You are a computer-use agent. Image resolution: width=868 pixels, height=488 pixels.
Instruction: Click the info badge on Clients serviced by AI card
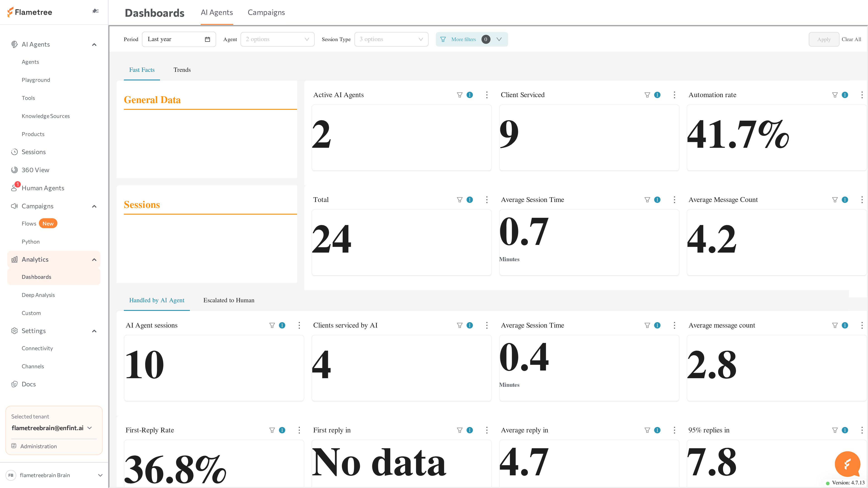(x=470, y=325)
